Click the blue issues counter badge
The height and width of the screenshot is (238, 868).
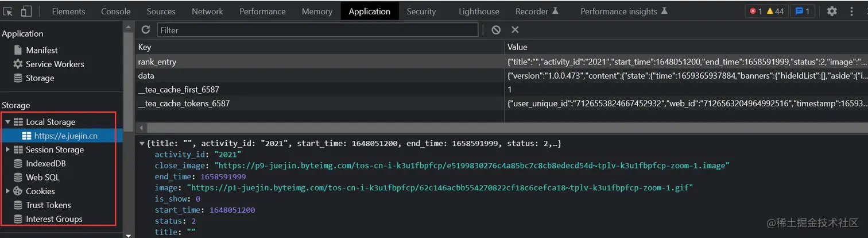[x=802, y=11]
